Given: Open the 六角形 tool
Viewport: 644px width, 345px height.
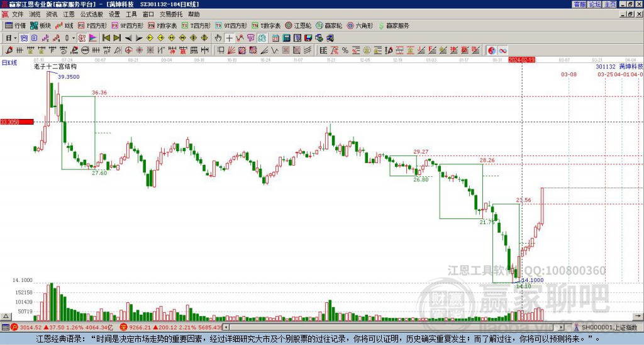Looking at the screenshot, I should (360, 25).
